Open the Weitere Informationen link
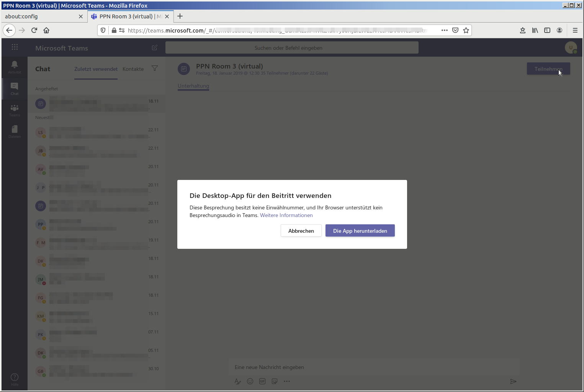Image resolution: width=584 pixels, height=392 pixels. pos(286,216)
